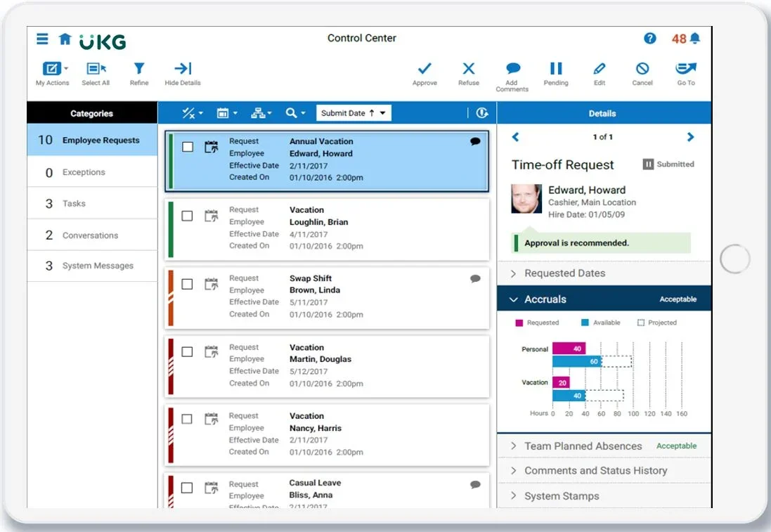Open comment bubble on Casual Leave request
The height and width of the screenshot is (532, 771).
pos(475,485)
